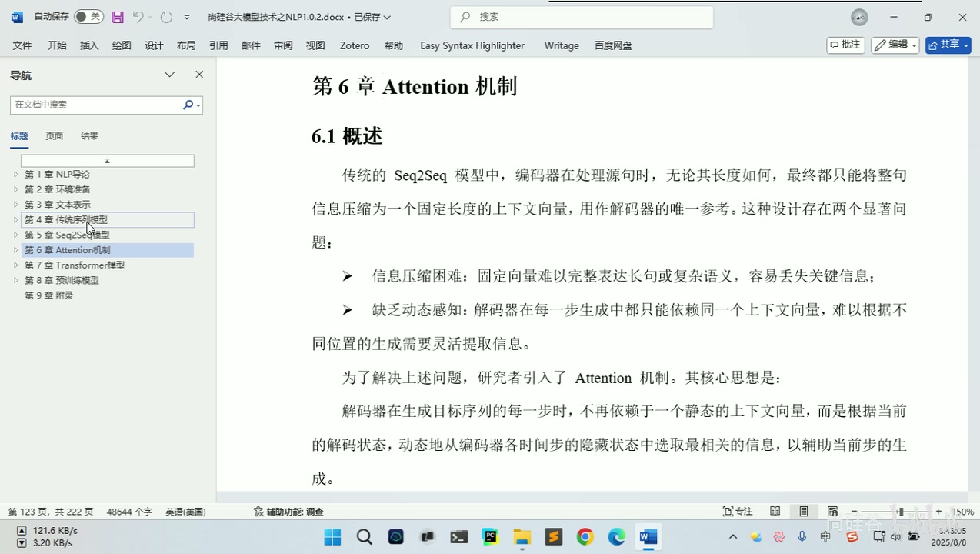Click the user account avatar
Viewport: 980px width, 554px height.
pos(859,17)
